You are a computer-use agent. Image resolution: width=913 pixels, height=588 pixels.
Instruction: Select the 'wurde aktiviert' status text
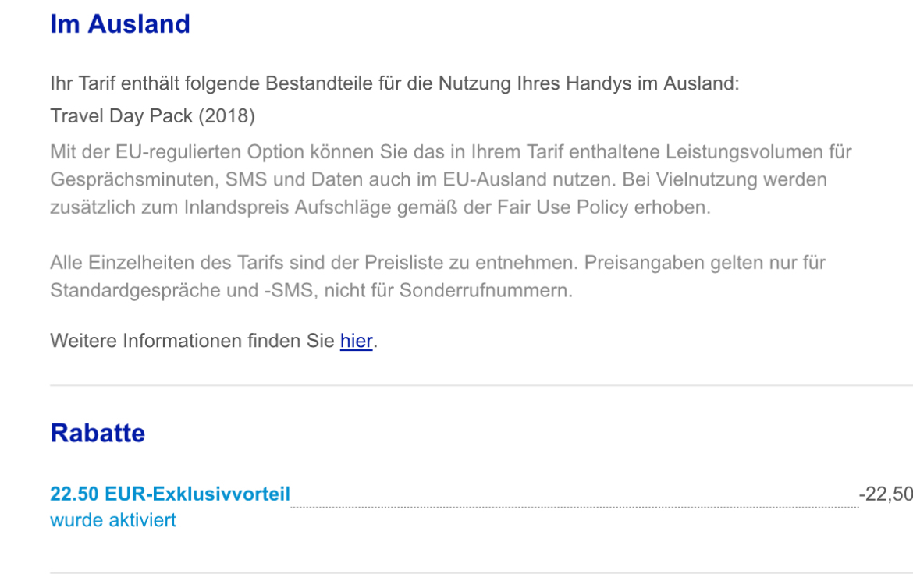click(113, 520)
